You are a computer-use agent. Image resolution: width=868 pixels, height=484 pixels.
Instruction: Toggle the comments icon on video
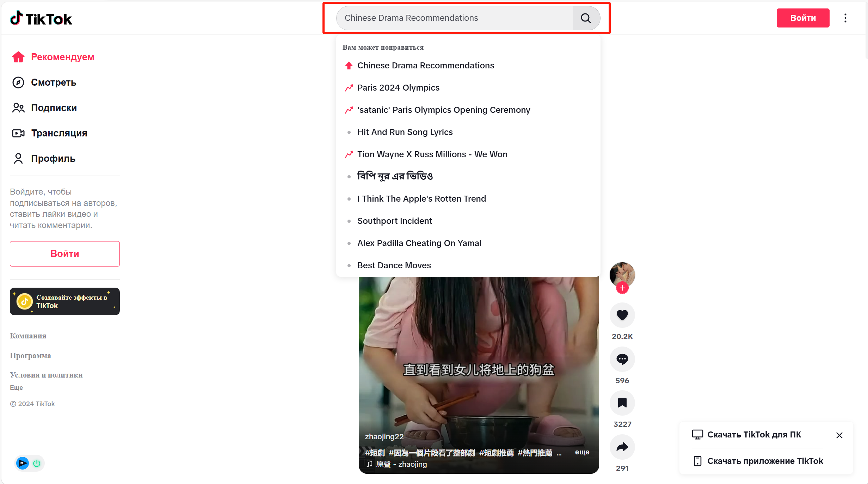[623, 359]
